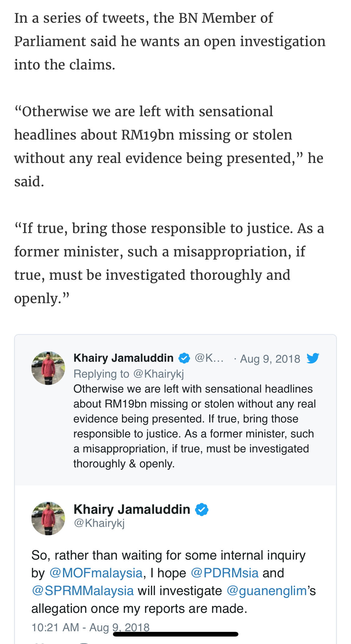Tap Khairy Jamaluddin name in quoted tweet

[124, 358]
